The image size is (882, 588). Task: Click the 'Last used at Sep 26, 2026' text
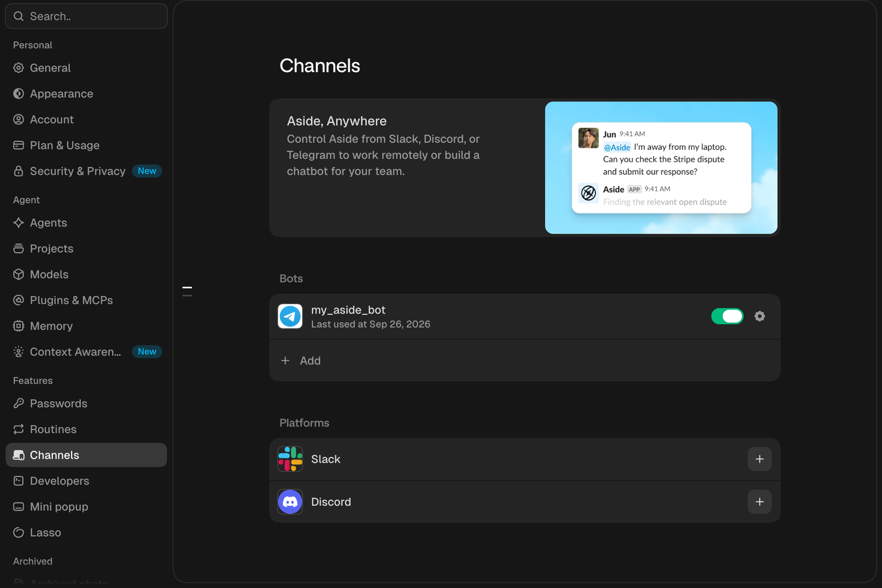click(370, 324)
